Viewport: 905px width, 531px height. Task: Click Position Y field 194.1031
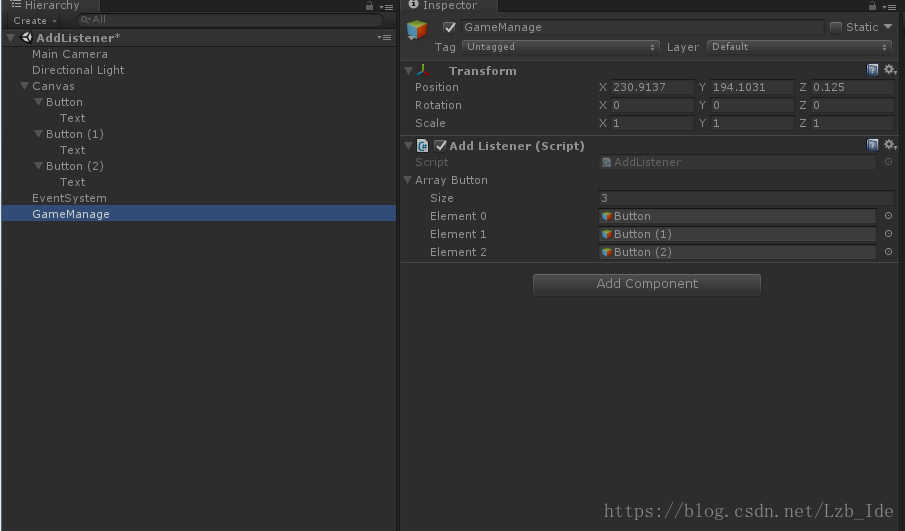(751, 87)
